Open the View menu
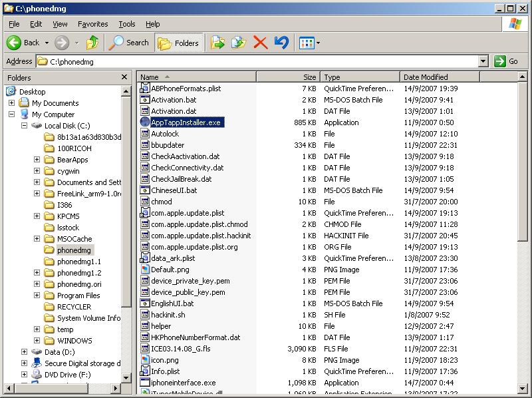This screenshot has height=398, width=532. (60, 24)
